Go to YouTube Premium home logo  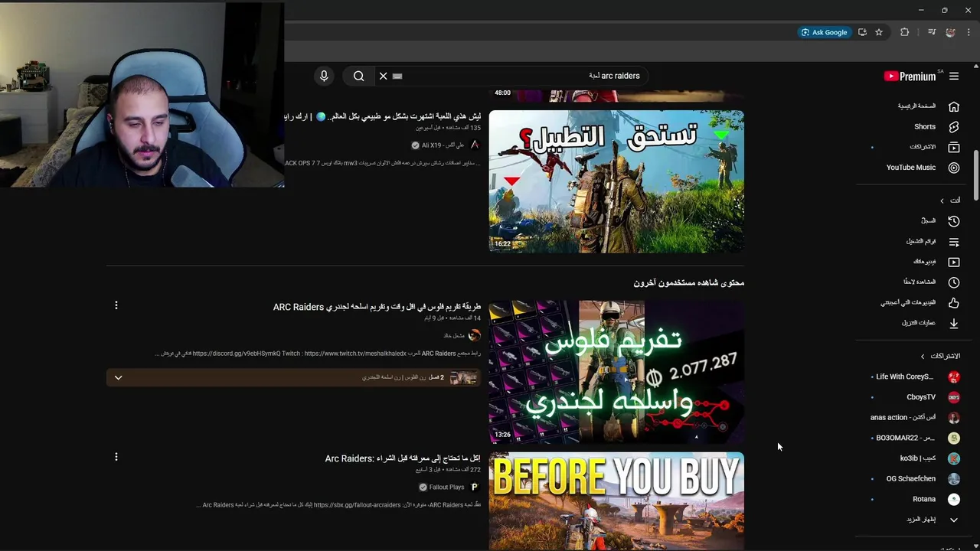point(910,76)
